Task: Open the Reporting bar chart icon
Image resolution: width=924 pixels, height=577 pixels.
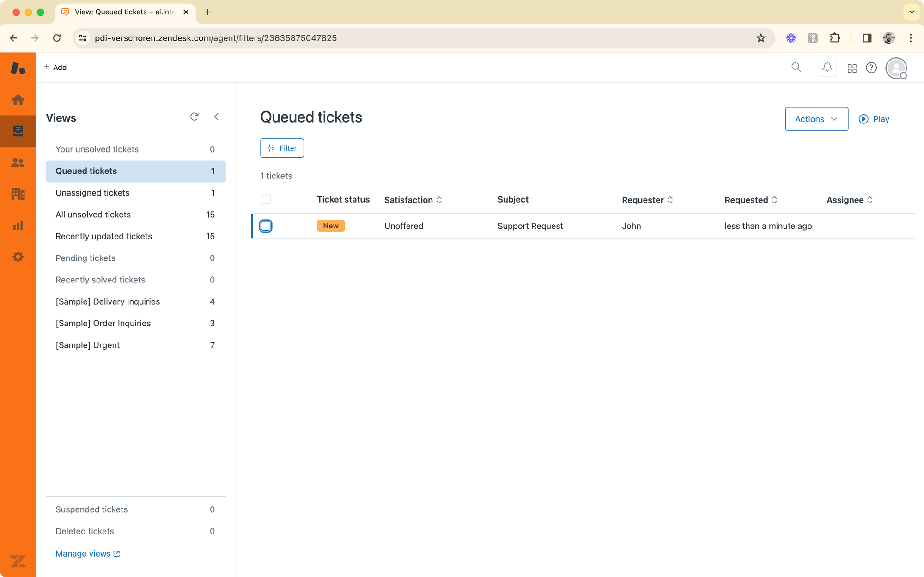Action: coord(18,225)
